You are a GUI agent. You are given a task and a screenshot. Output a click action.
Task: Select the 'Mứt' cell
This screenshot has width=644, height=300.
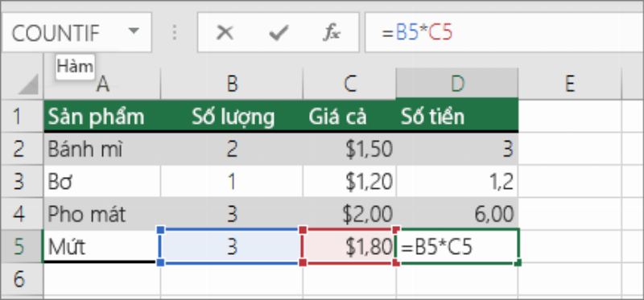point(102,246)
